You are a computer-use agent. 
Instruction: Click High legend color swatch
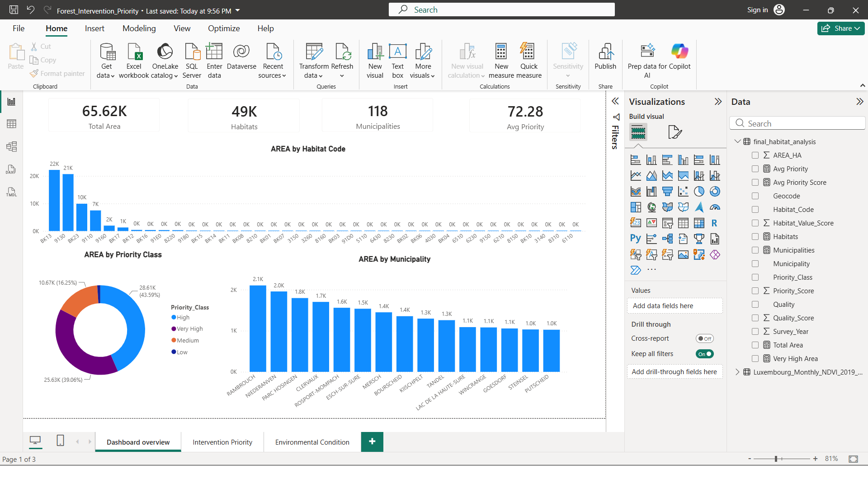174,317
